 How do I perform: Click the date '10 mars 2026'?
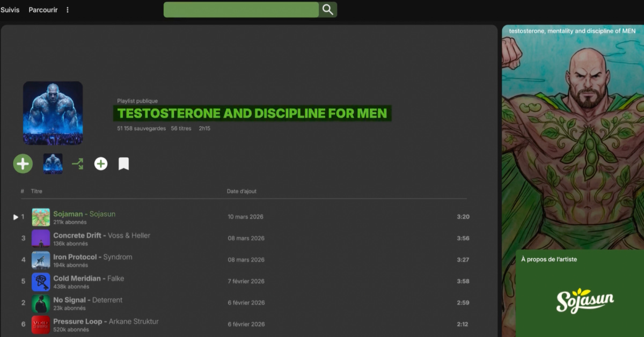[245, 217]
